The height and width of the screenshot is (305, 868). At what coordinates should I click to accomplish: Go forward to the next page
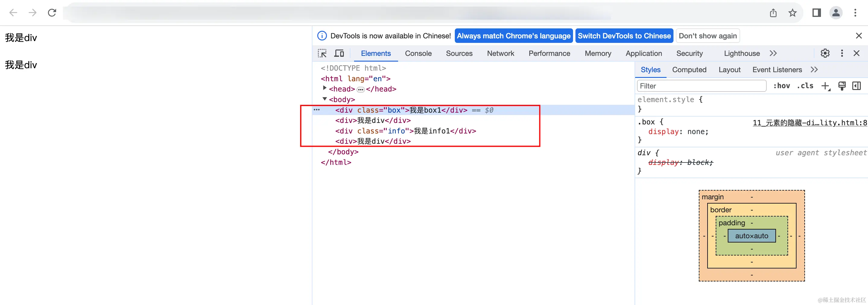33,13
